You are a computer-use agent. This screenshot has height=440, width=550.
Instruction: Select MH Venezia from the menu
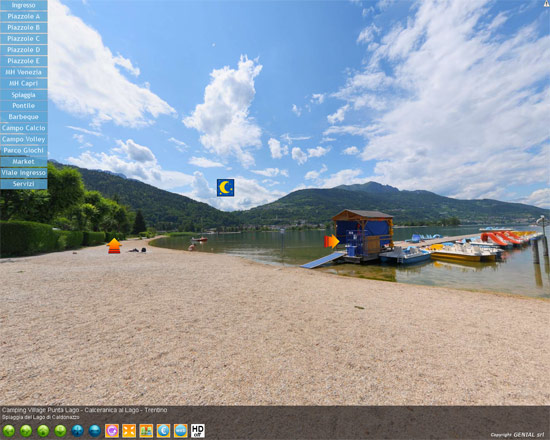(24, 72)
